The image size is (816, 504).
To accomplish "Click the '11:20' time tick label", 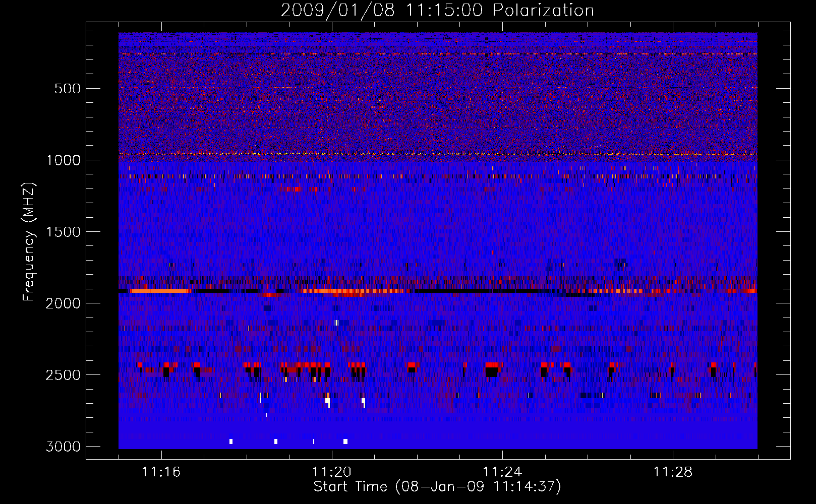I will pos(332,472).
